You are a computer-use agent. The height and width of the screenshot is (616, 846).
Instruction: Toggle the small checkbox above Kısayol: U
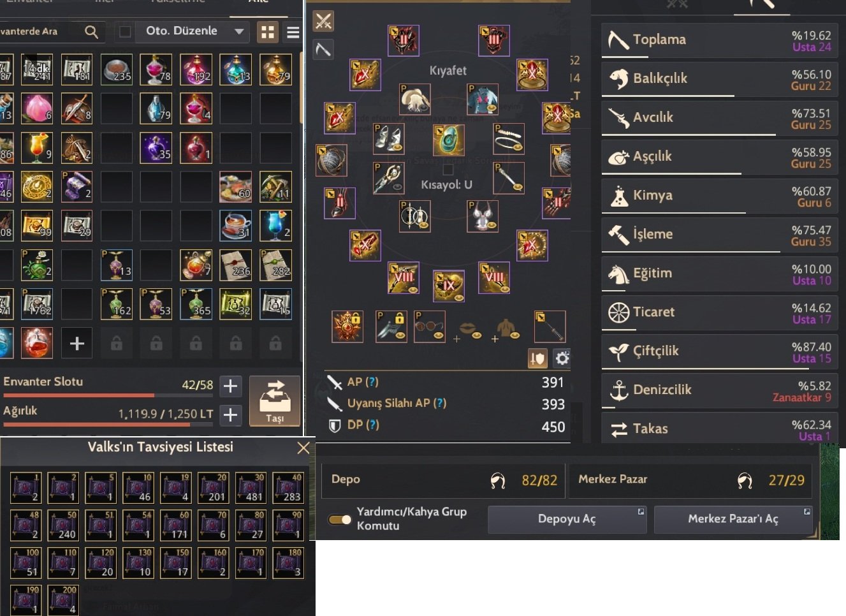point(448,169)
